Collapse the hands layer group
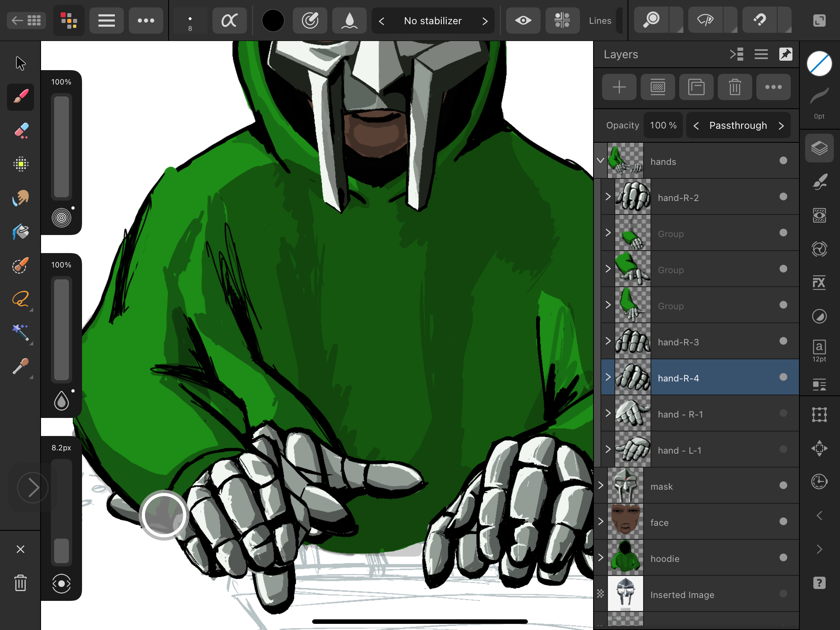 pos(600,160)
